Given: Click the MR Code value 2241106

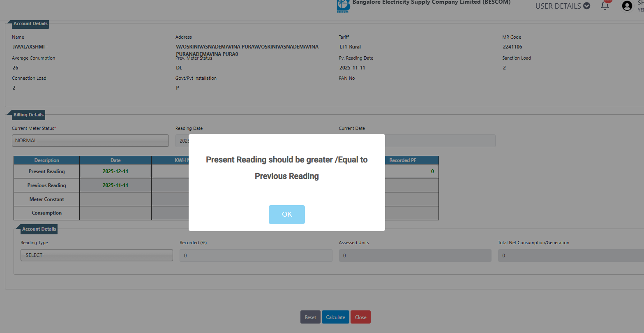Looking at the screenshot, I should (x=512, y=47).
